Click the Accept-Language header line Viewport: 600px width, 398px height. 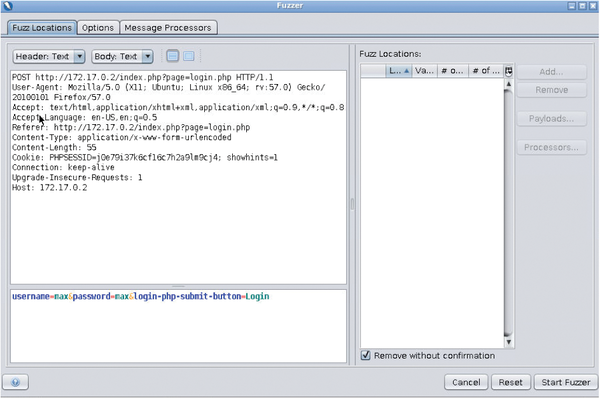[x=84, y=117]
